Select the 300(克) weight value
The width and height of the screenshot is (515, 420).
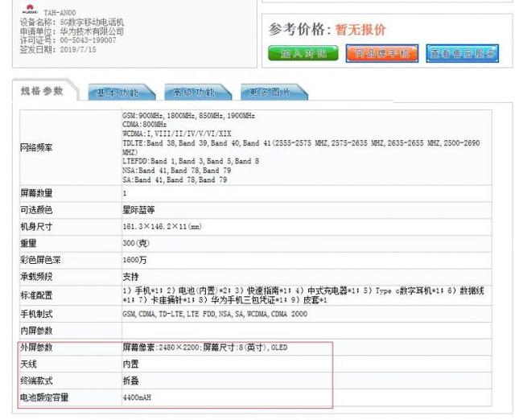[136, 243]
